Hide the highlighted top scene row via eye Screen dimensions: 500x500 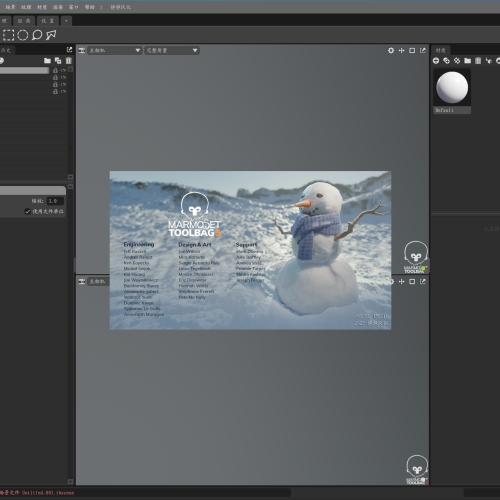coord(63,70)
